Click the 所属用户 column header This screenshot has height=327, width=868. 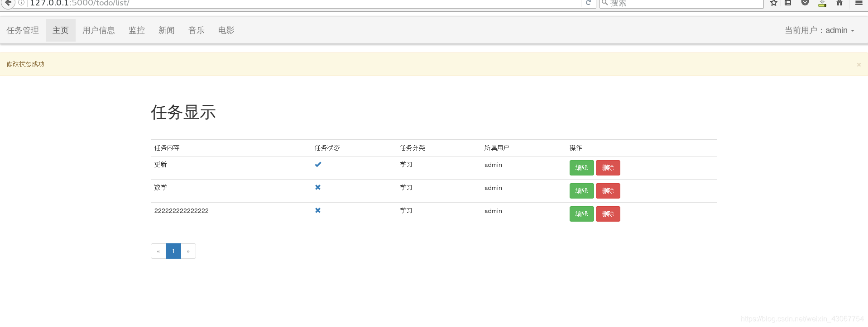coord(497,148)
